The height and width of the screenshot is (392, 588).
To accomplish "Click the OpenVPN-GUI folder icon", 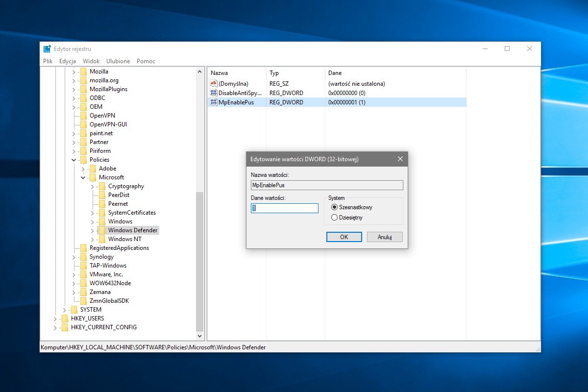I will pyautogui.click(x=83, y=124).
